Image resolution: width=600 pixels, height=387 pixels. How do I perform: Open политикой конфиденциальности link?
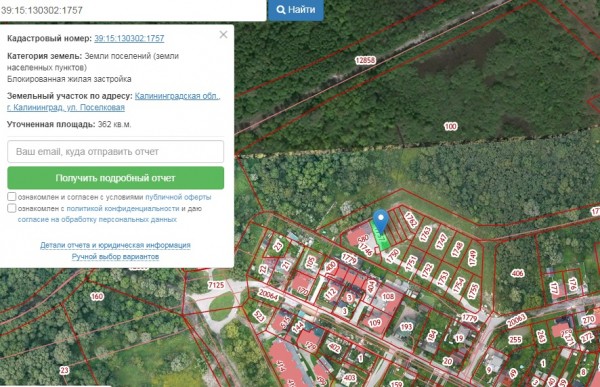coord(123,209)
